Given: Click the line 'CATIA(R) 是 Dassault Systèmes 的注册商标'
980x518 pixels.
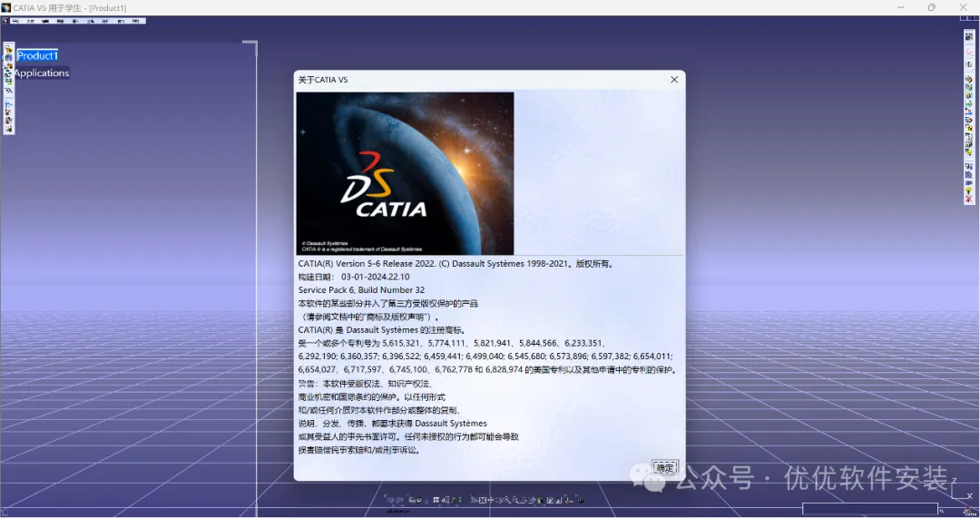Looking at the screenshot, I should 382,330.
